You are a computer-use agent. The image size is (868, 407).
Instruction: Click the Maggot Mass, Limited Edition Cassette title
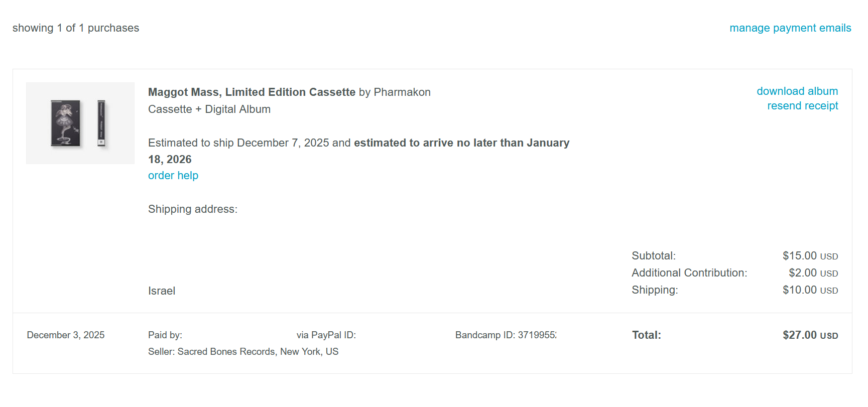point(252,92)
